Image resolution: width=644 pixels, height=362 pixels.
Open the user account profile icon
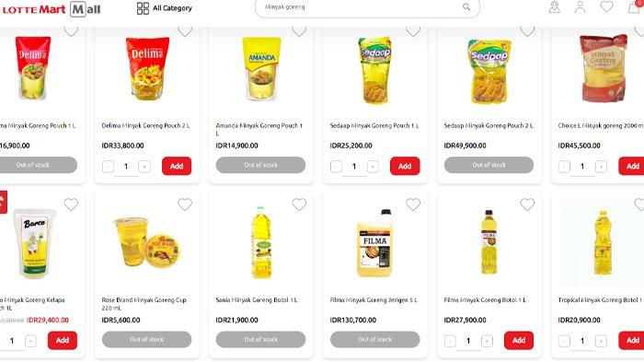(x=580, y=7)
